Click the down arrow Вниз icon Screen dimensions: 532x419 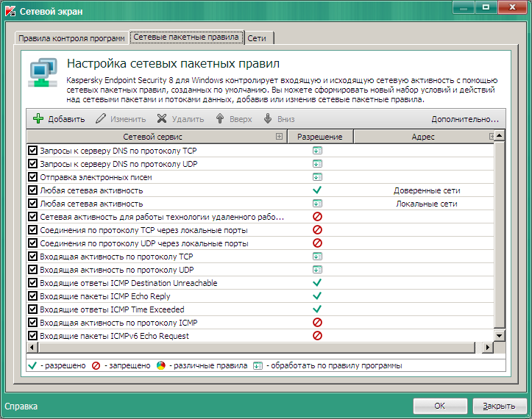[x=268, y=119]
